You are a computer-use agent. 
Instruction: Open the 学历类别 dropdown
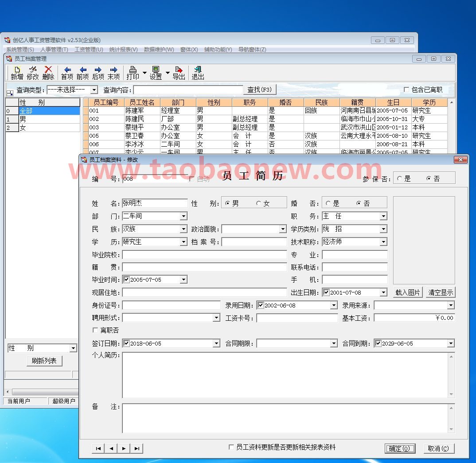pos(384,229)
